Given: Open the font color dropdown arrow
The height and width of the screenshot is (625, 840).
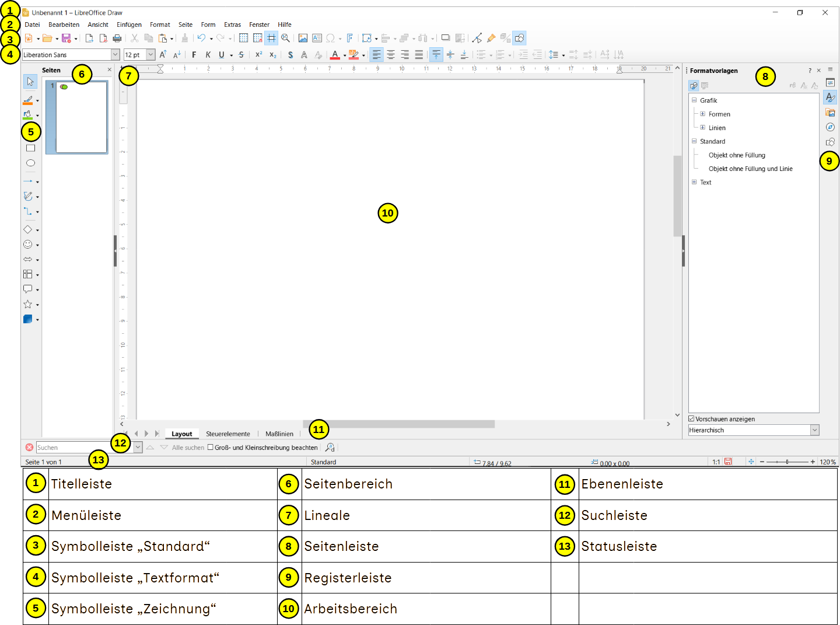Looking at the screenshot, I should tap(345, 55).
